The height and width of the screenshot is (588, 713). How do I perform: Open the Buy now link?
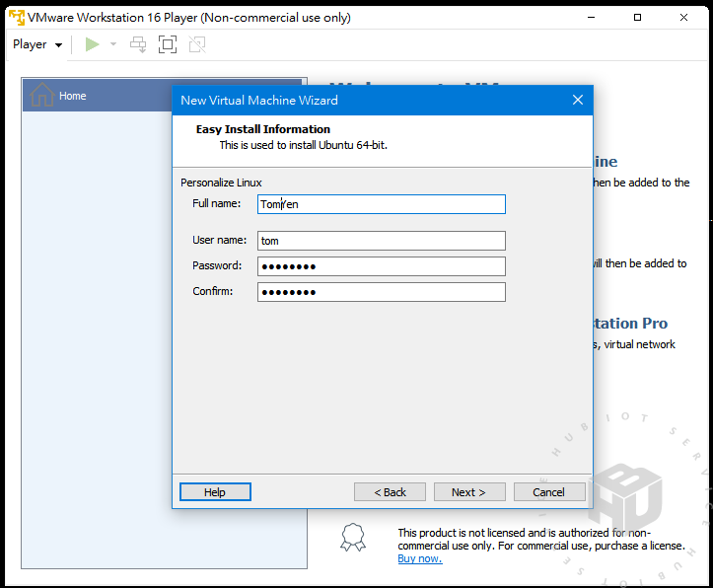(420, 558)
